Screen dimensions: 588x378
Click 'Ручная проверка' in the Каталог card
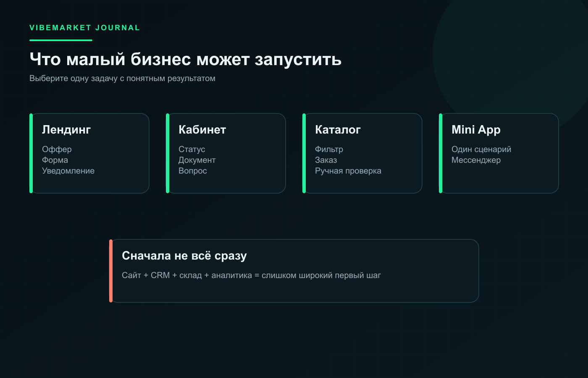(x=348, y=171)
